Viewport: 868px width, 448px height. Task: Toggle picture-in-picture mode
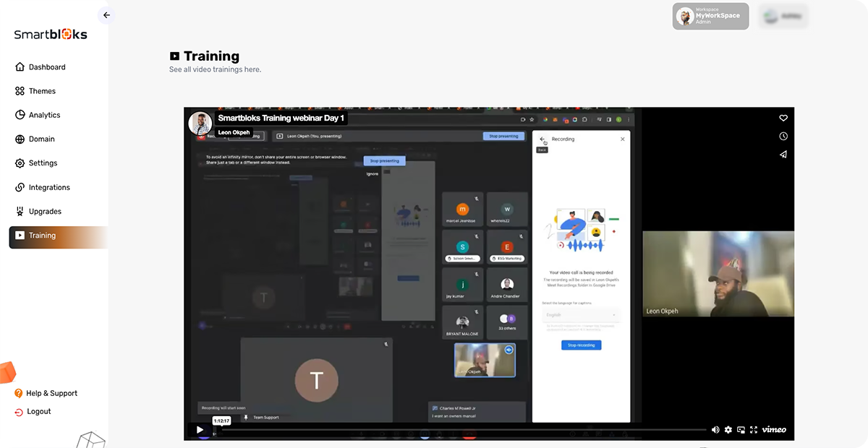click(741, 429)
